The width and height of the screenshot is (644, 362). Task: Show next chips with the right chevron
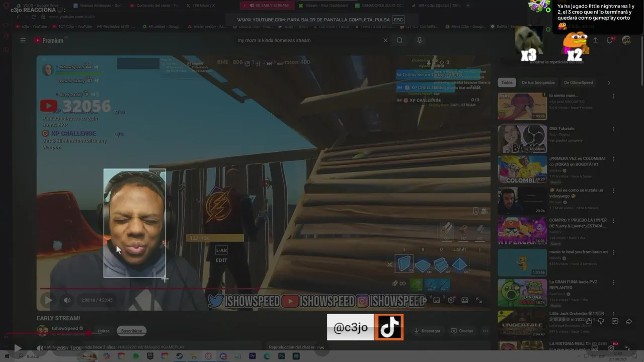click(x=609, y=82)
